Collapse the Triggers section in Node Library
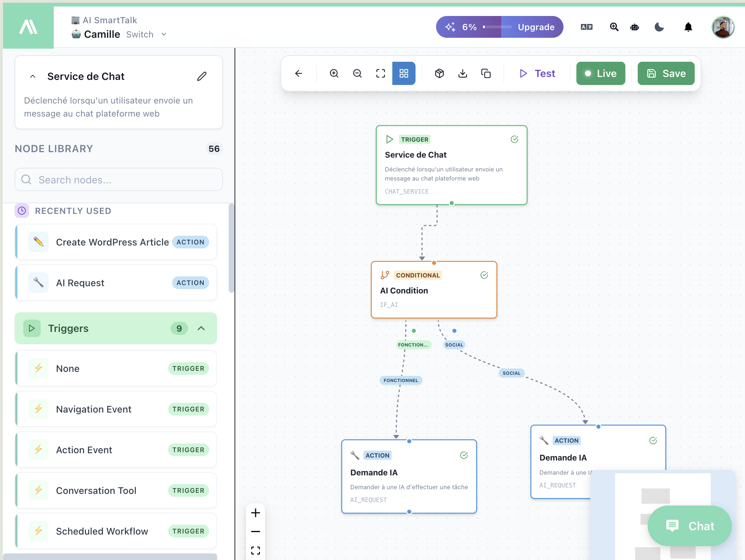Image resolution: width=745 pixels, height=560 pixels. (x=201, y=328)
